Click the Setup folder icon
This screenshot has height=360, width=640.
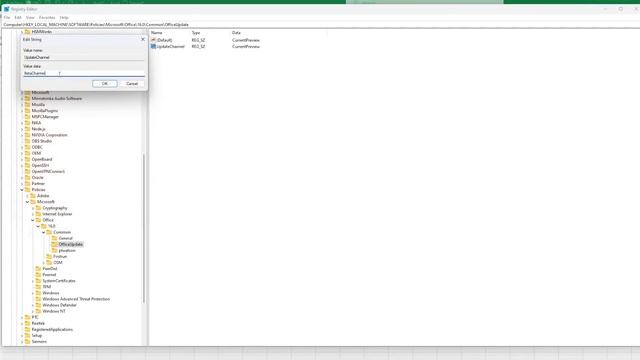27,336
